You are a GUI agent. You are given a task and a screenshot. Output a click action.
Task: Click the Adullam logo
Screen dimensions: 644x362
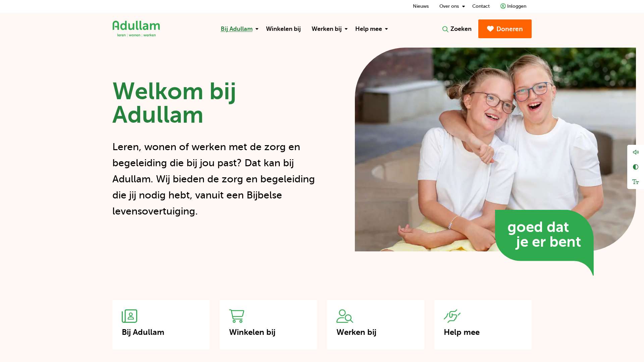point(136,29)
